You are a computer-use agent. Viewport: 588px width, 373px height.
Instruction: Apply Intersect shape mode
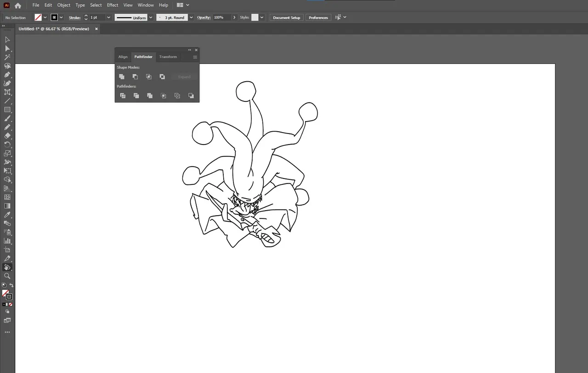click(149, 77)
